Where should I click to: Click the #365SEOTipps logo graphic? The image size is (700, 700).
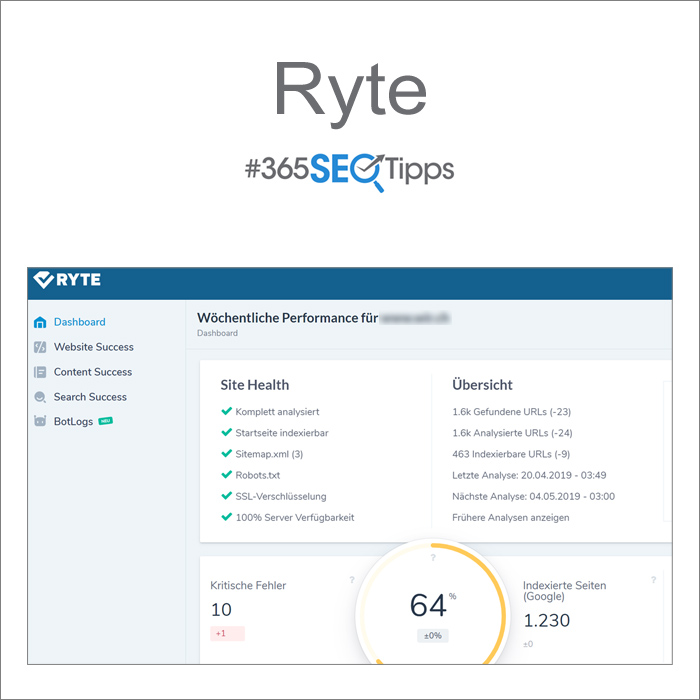click(350, 171)
